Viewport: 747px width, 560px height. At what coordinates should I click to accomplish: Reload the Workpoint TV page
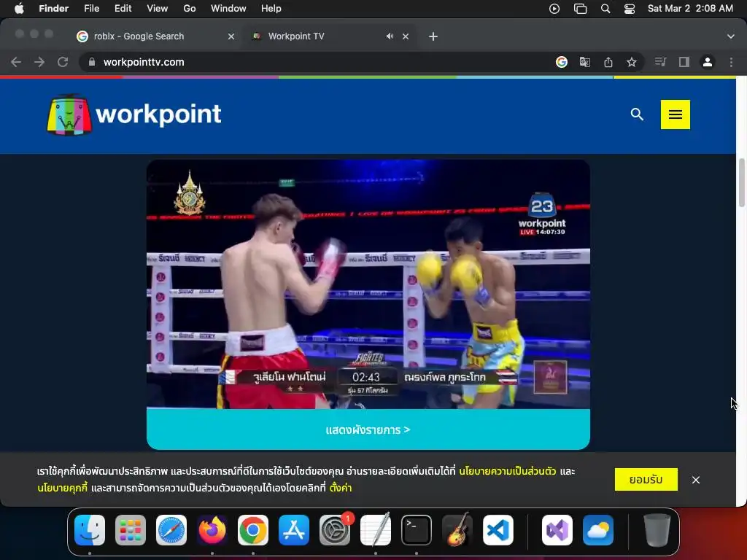63,62
